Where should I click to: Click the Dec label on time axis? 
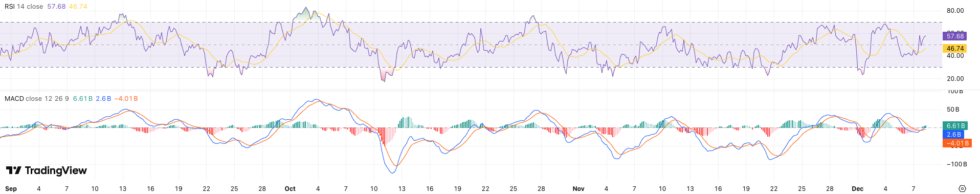858,188
